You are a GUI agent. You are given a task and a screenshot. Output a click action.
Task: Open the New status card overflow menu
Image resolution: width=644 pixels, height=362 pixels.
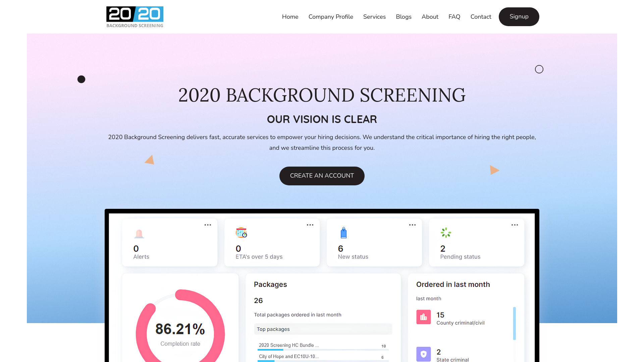tap(412, 225)
